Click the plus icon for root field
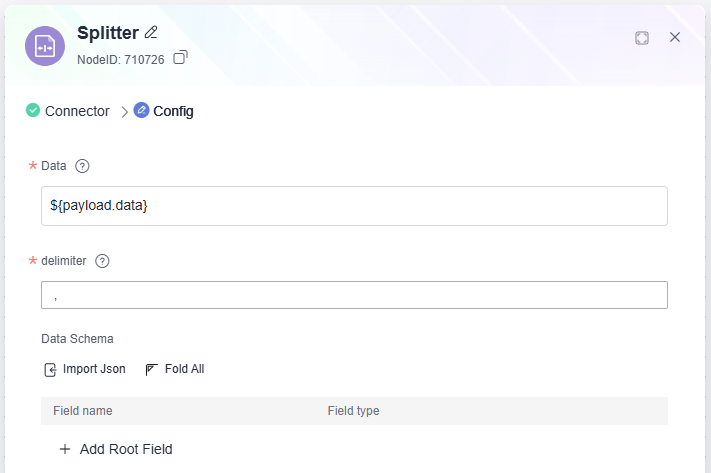 pyautogui.click(x=65, y=449)
